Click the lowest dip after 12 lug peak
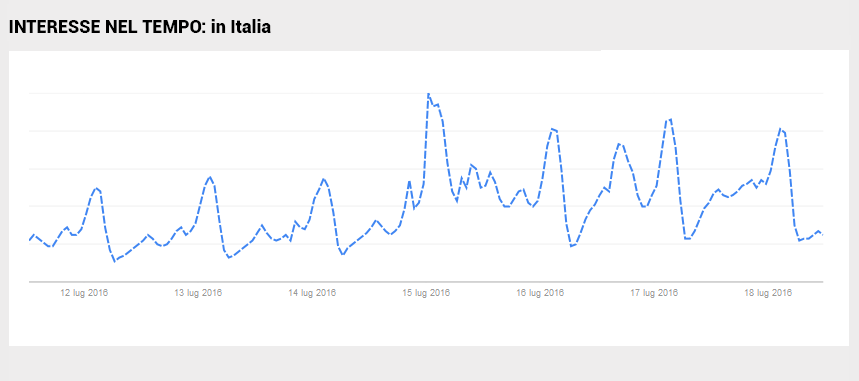 point(114,261)
